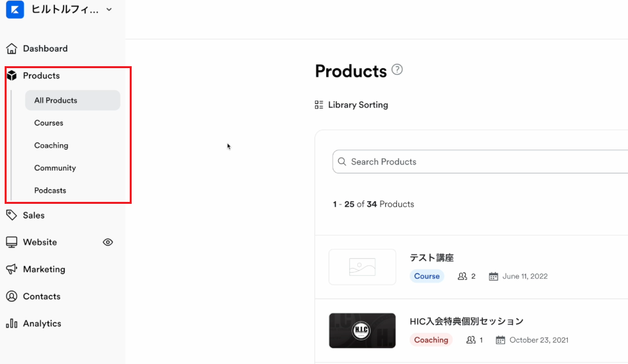
Task: Click the HIC coaching product thumbnail
Action: tap(363, 330)
